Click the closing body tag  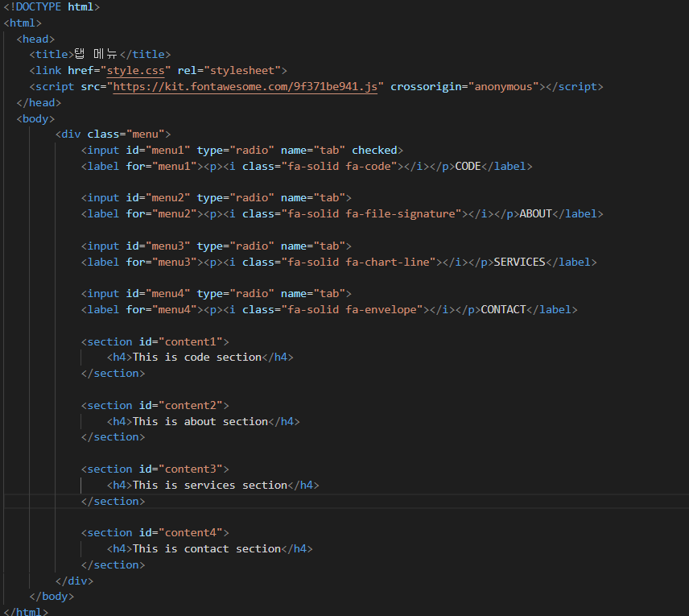click(52, 596)
